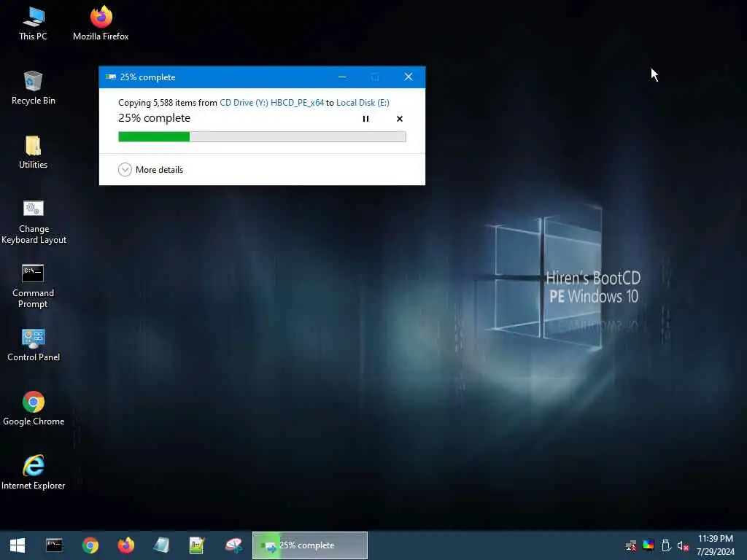Click the green copy progress bar
Viewport: 747px width, 560px height.
click(262, 136)
